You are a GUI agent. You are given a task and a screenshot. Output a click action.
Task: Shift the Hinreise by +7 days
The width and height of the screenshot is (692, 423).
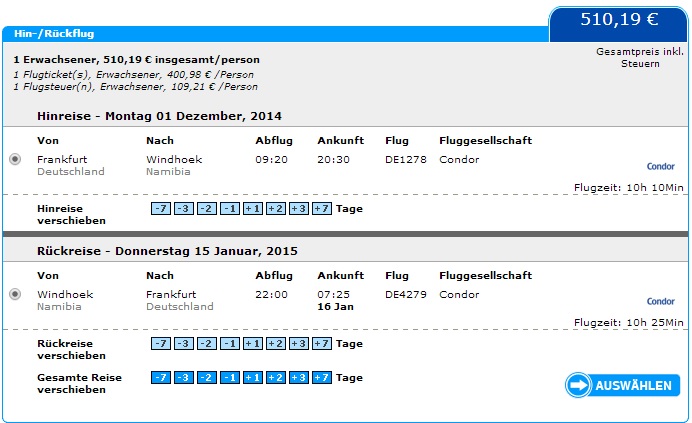pos(322,208)
